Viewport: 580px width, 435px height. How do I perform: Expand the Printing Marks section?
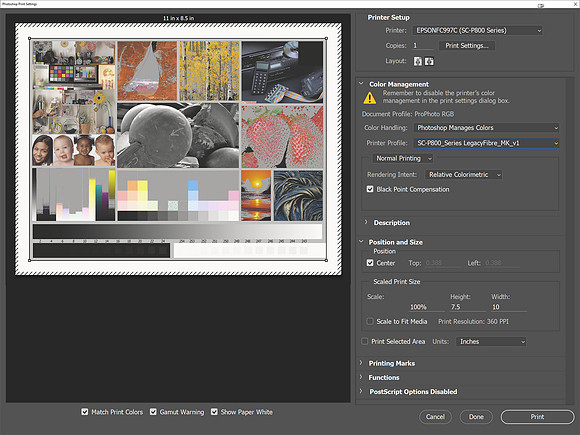(x=391, y=363)
